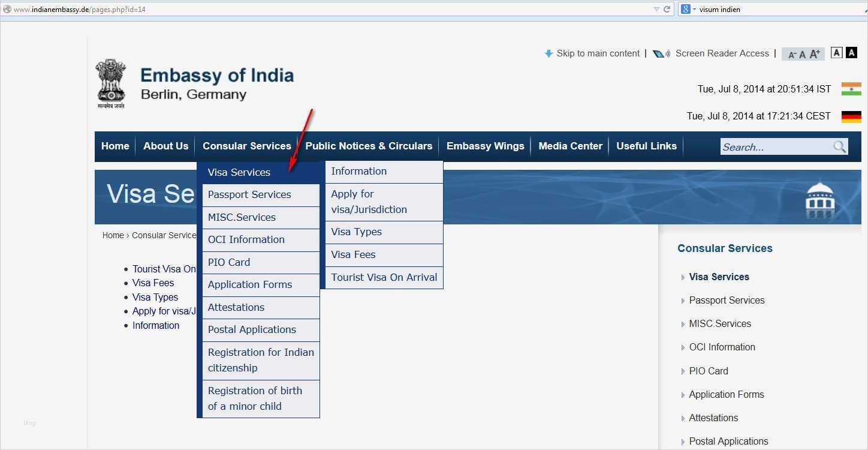Screen dimensions: 868x450
Task: Open the Consular Services navigation menu
Action: pyautogui.click(x=247, y=146)
